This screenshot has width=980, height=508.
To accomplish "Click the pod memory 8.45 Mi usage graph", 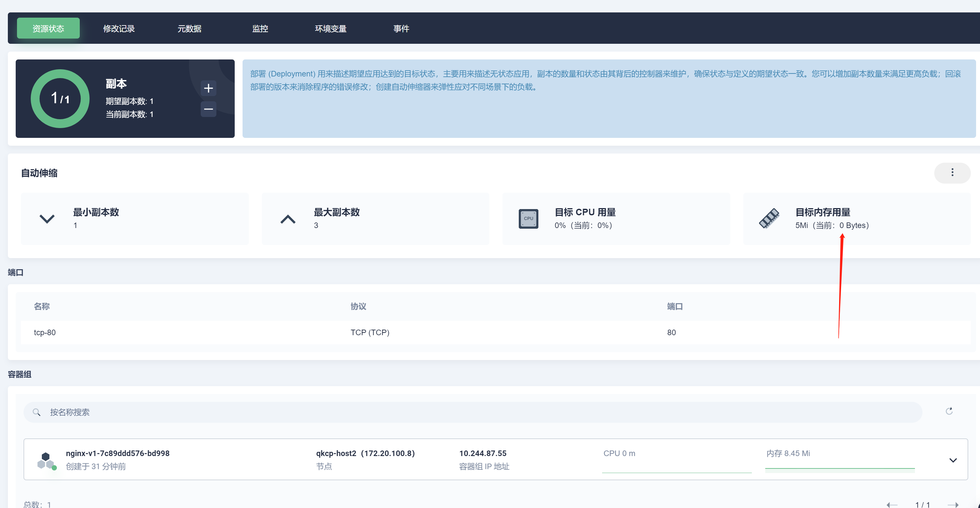I will coord(840,470).
